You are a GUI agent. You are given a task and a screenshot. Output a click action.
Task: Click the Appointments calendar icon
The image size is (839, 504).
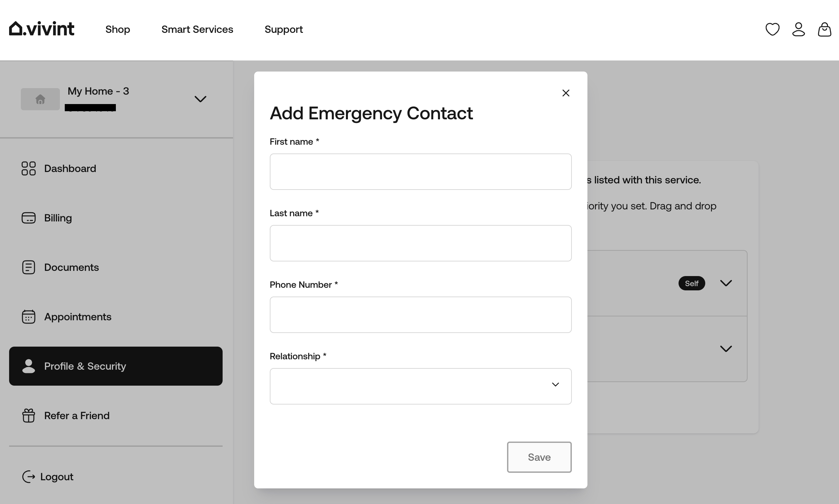[x=28, y=316]
